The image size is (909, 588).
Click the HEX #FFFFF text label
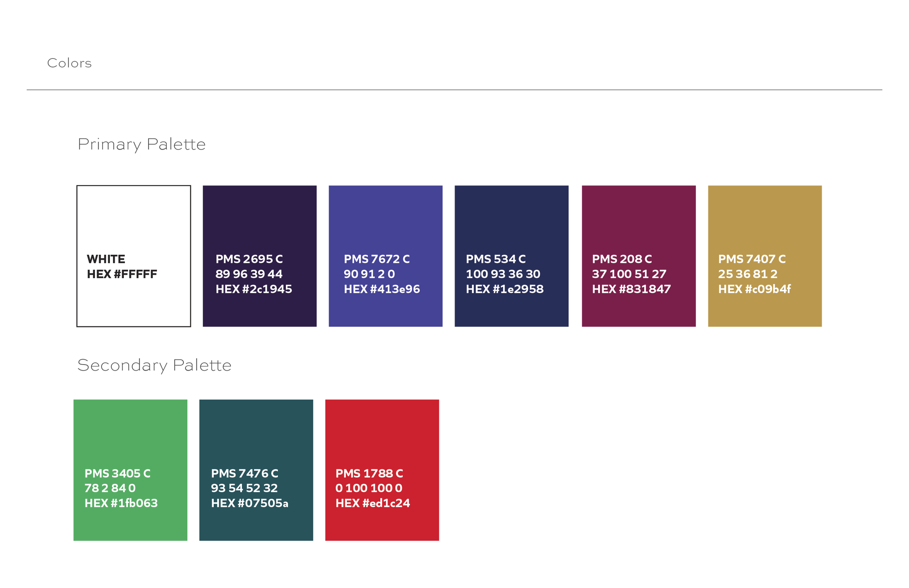[122, 274]
